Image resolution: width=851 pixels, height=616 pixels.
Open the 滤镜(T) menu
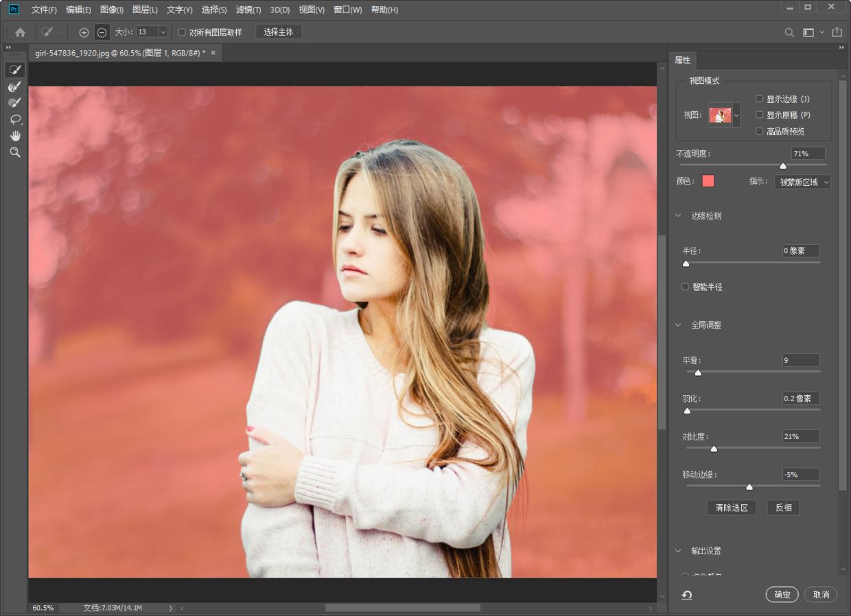coord(248,10)
